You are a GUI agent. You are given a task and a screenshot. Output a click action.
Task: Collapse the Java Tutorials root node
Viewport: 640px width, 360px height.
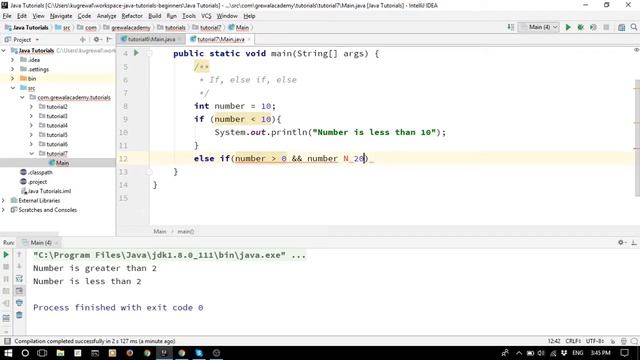(x=4, y=51)
